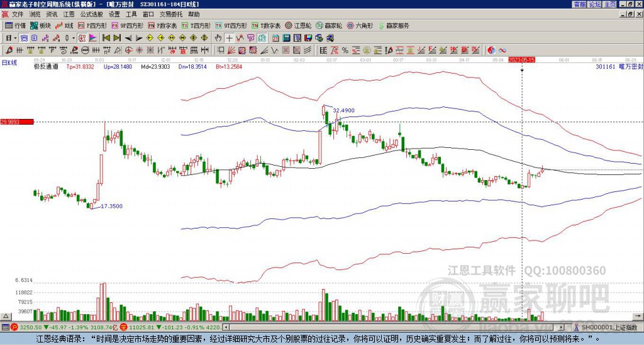Launch the 赢家轮 wheel tool
This screenshot has height=345, width=644.
[330, 25]
